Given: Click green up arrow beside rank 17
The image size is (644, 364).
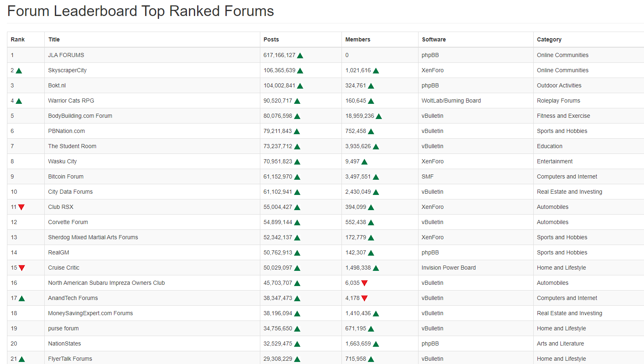Looking at the screenshot, I should click(22, 298).
